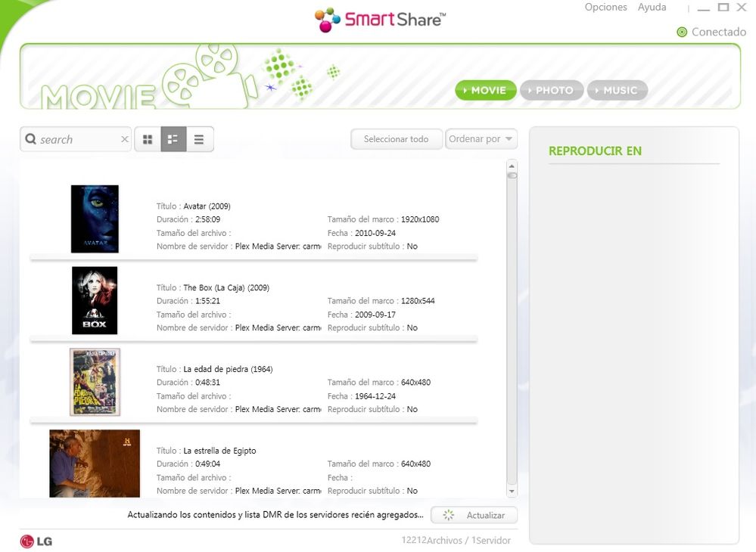Click the 12212Archivos / 1Servidor status
This screenshot has width=756, height=552.
point(456,540)
